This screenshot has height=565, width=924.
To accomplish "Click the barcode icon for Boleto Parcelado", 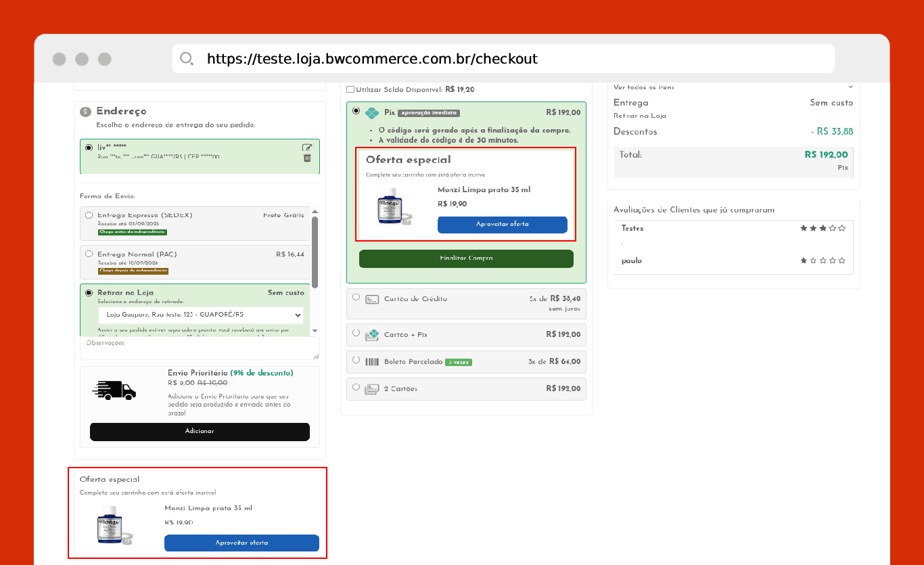I will click(x=372, y=362).
